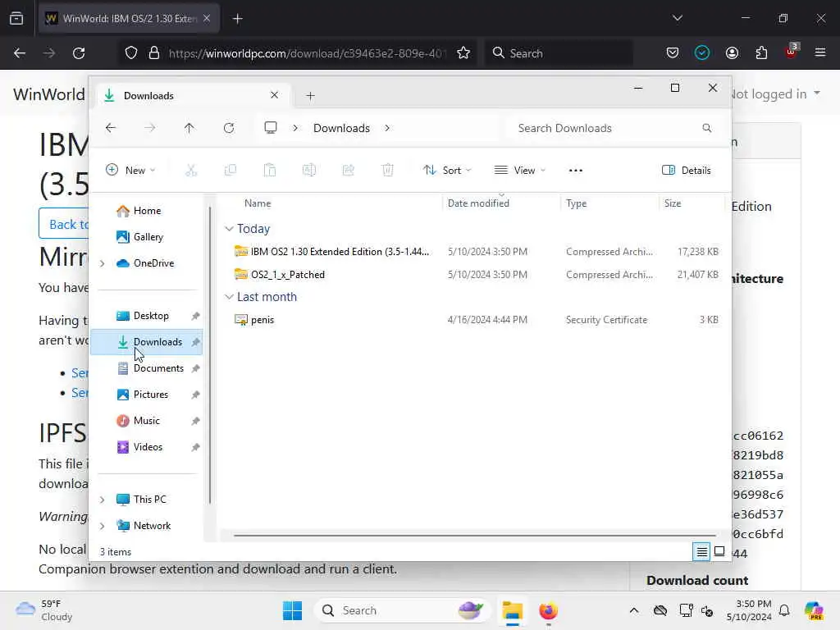This screenshot has width=840, height=630.
Task: Save page to Pocket icon
Action: [673, 53]
